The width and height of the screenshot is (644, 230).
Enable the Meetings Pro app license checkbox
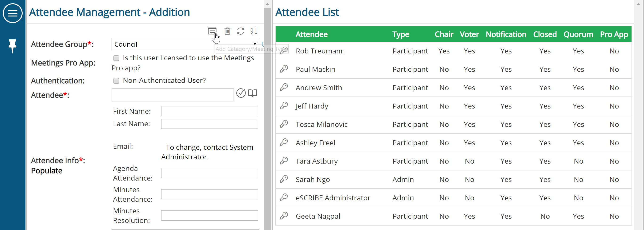[x=116, y=58]
